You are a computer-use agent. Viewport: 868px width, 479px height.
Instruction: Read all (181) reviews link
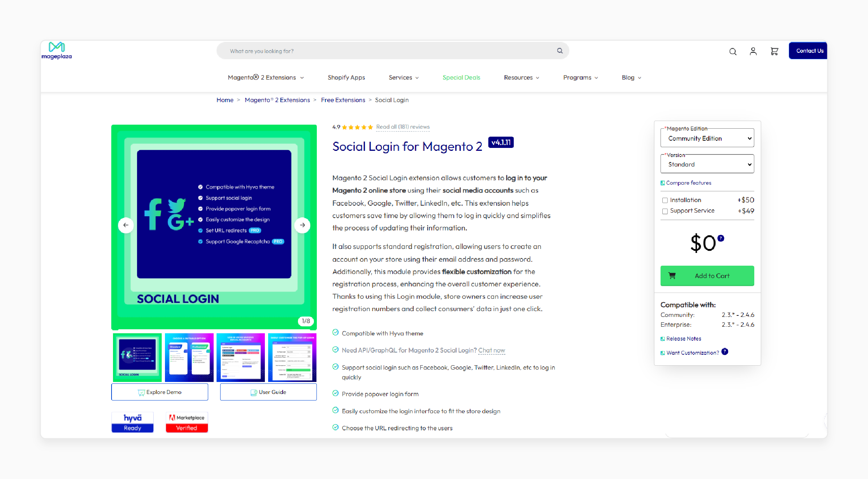(403, 127)
